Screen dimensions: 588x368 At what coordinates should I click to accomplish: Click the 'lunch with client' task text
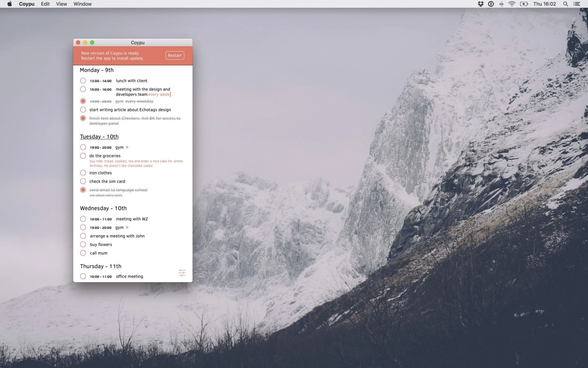132,81
